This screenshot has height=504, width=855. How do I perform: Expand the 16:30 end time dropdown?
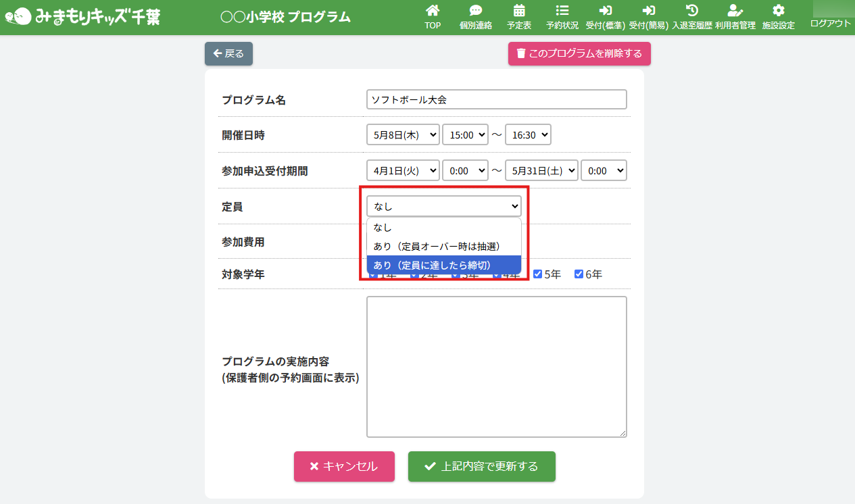pos(528,135)
